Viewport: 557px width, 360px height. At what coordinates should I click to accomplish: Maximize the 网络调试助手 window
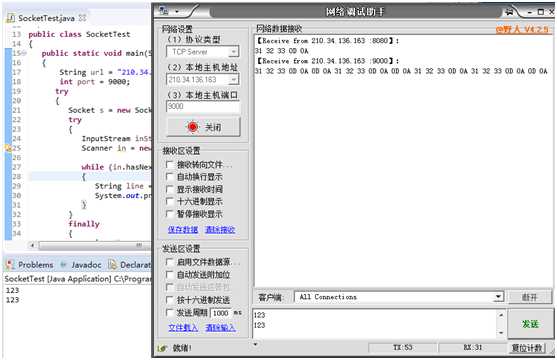click(540, 12)
